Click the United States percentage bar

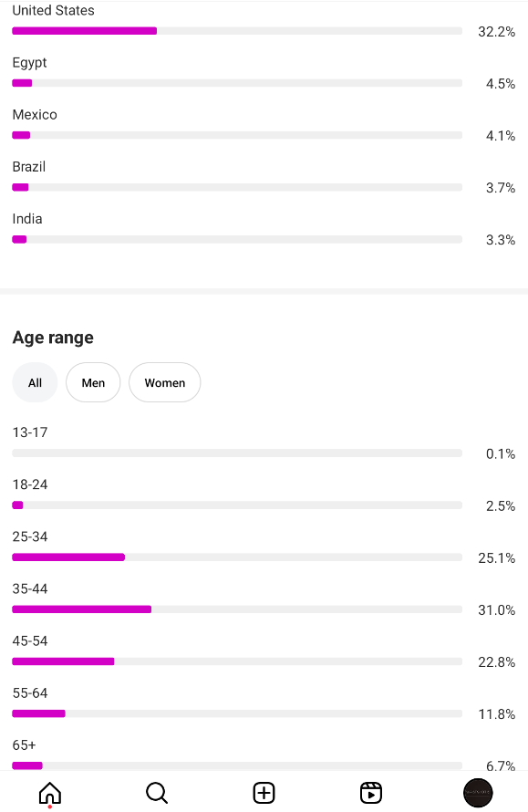pos(237,31)
